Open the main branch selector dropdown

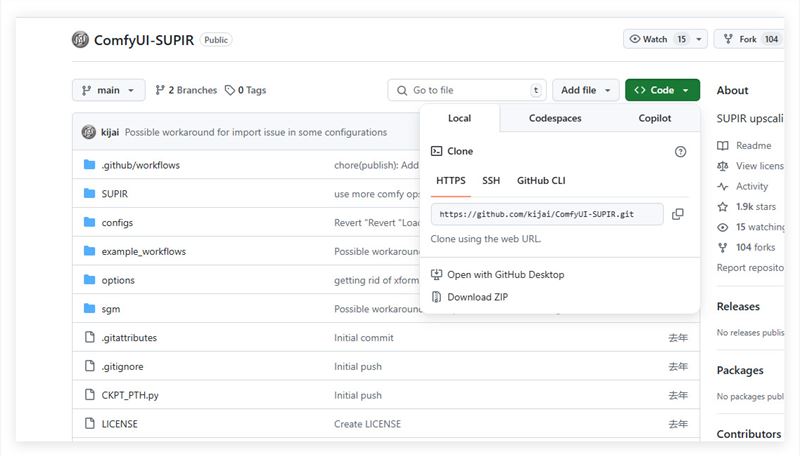(x=109, y=90)
